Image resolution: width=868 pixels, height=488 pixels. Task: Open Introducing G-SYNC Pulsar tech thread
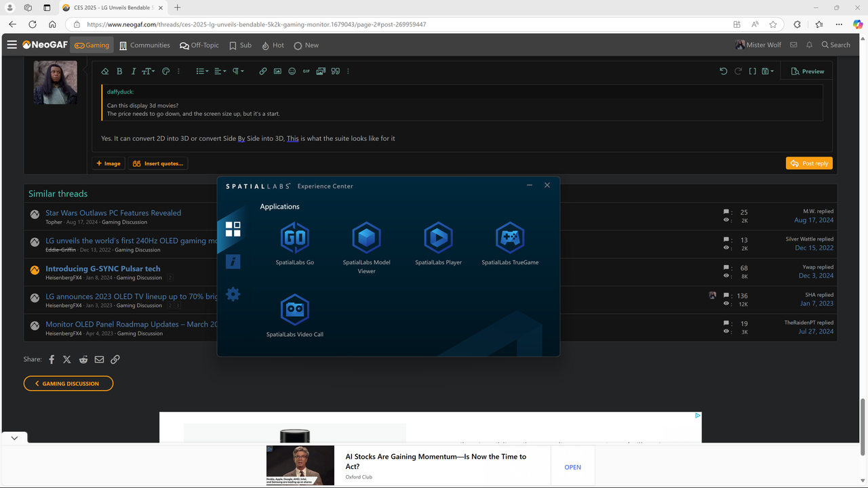(x=103, y=268)
